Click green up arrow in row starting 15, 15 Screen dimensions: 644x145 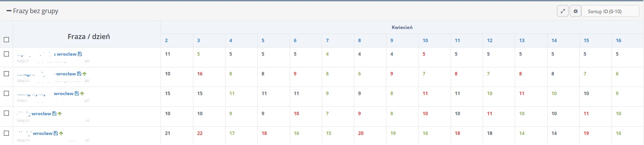coord(82,94)
